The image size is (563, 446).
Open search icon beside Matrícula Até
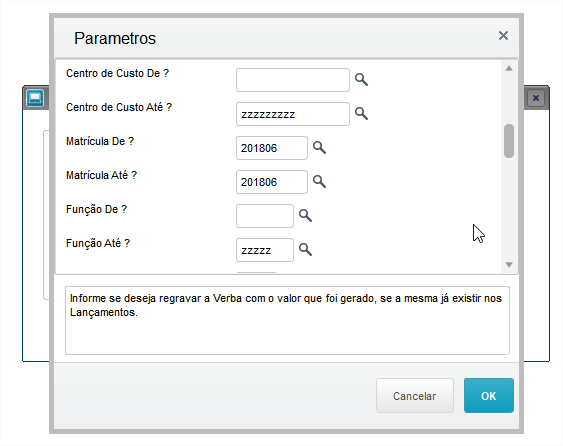click(x=319, y=182)
